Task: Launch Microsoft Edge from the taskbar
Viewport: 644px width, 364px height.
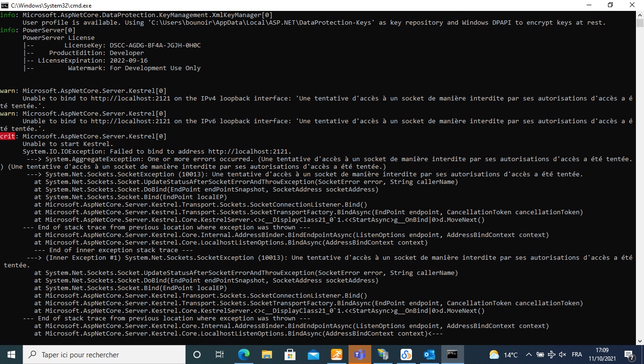Action: (243, 355)
